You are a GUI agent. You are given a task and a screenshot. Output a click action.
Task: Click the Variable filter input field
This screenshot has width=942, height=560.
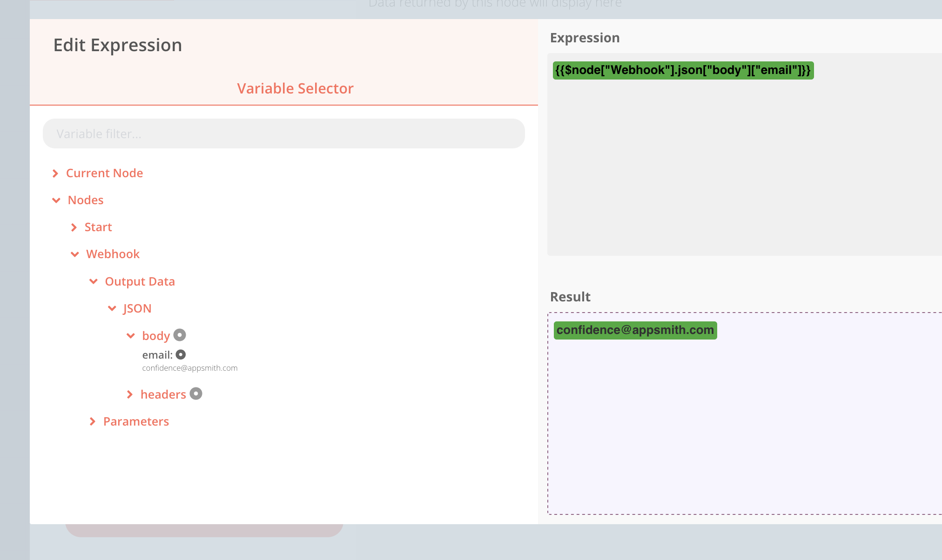point(283,134)
